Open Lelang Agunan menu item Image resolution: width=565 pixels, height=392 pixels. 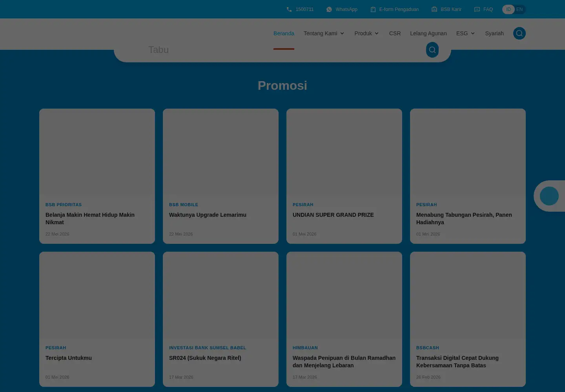tap(428, 33)
